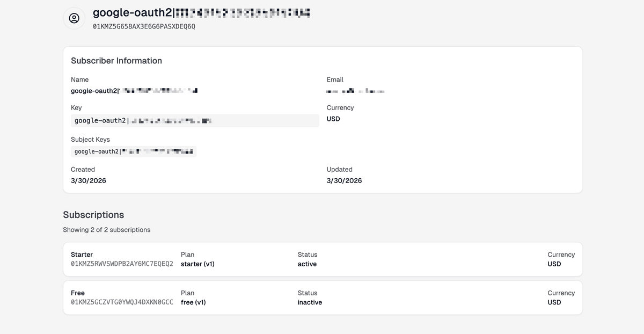Screen dimensions: 644x334
Task: Select the USD currency value
Action: [x=333, y=119]
